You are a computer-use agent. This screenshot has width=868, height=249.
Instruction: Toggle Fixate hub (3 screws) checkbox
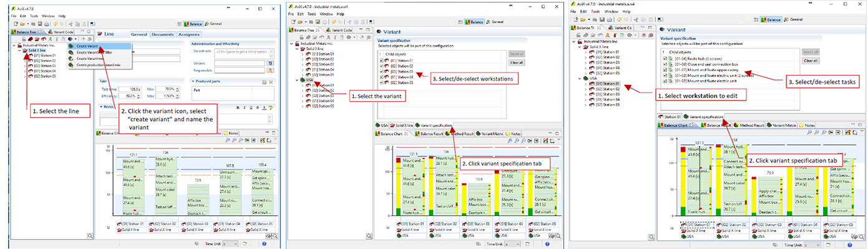pos(665,59)
